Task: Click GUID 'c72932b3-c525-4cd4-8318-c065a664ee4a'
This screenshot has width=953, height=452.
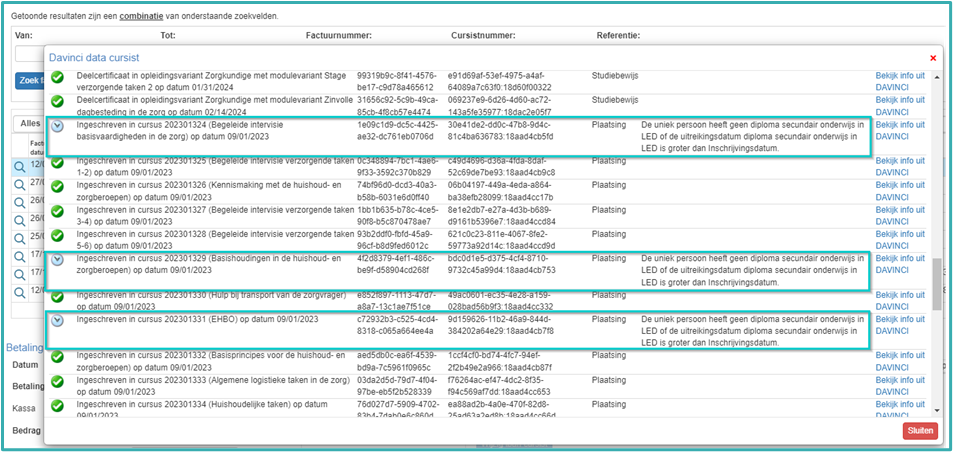Action: 397,325
